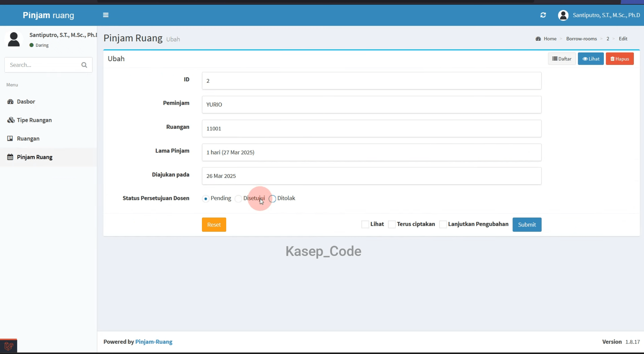Click the Daftar list button
Image resolution: width=644 pixels, height=354 pixels.
[x=562, y=59]
